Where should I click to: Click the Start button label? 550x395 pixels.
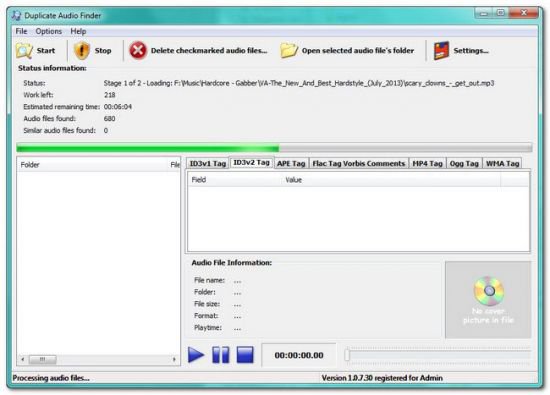click(46, 51)
